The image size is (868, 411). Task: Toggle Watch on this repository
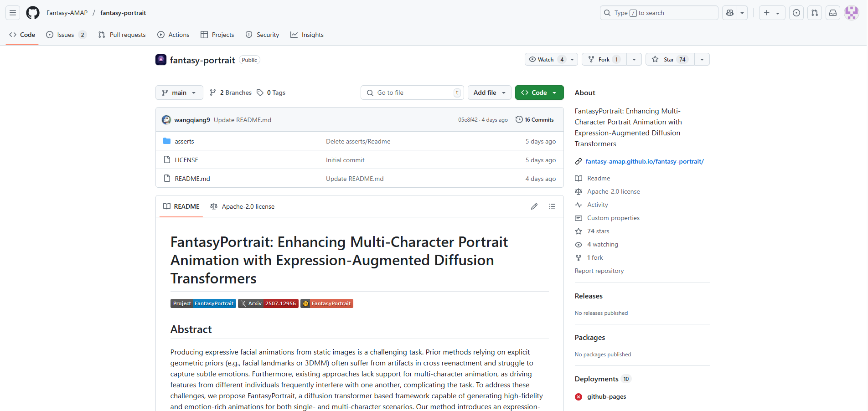546,60
